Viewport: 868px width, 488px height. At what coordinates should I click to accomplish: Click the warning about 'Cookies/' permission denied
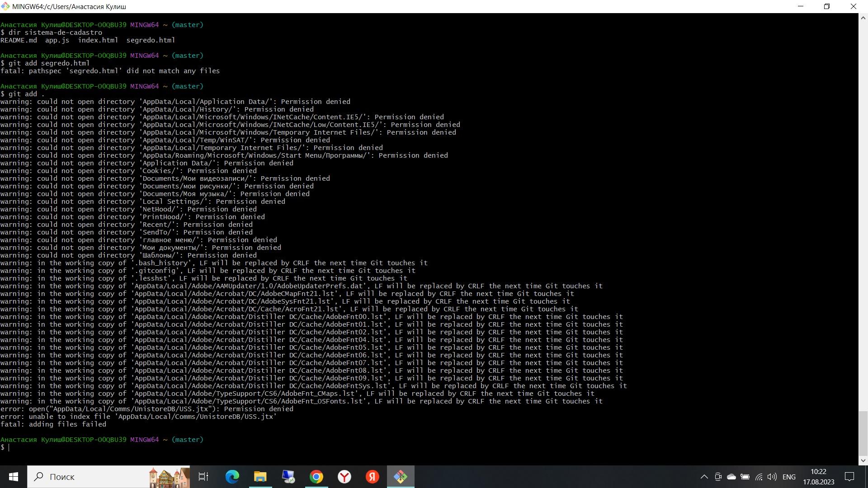click(128, 171)
